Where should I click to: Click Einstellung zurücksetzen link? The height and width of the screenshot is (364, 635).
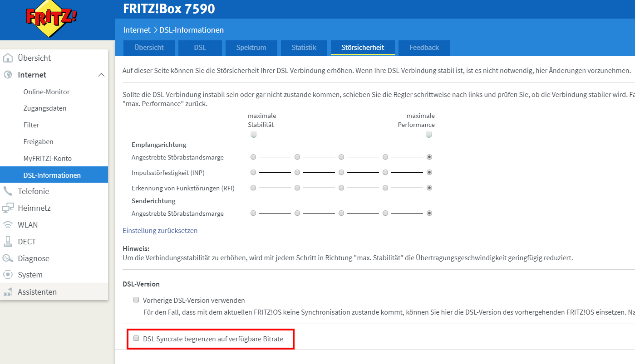coord(160,230)
